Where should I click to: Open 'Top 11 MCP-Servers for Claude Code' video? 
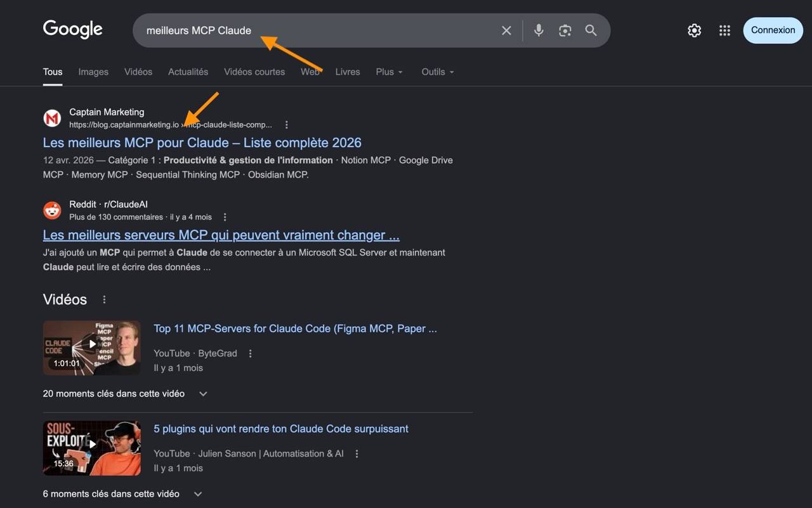(x=295, y=329)
